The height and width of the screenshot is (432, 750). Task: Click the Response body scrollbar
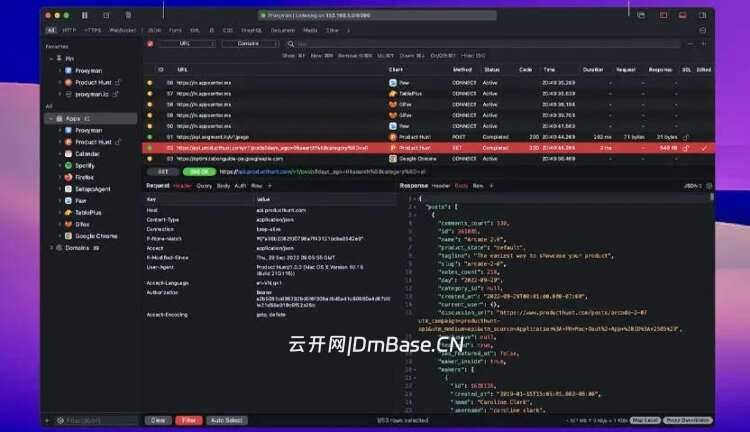(x=712, y=196)
